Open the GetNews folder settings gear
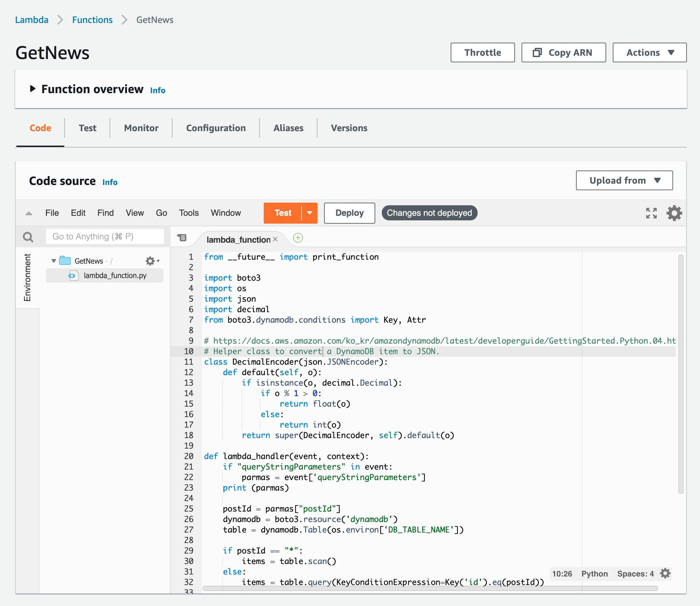The image size is (700, 606). point(152,261)
